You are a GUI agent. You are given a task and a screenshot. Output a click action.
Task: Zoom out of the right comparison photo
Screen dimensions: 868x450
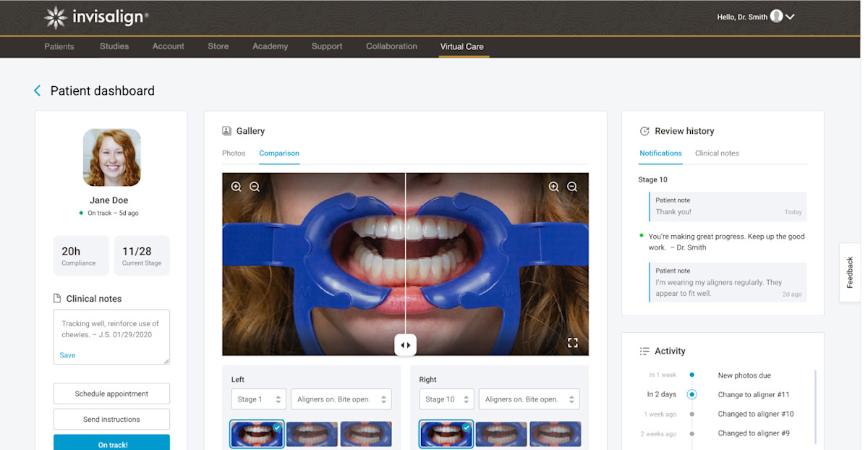tap(572, 186)
